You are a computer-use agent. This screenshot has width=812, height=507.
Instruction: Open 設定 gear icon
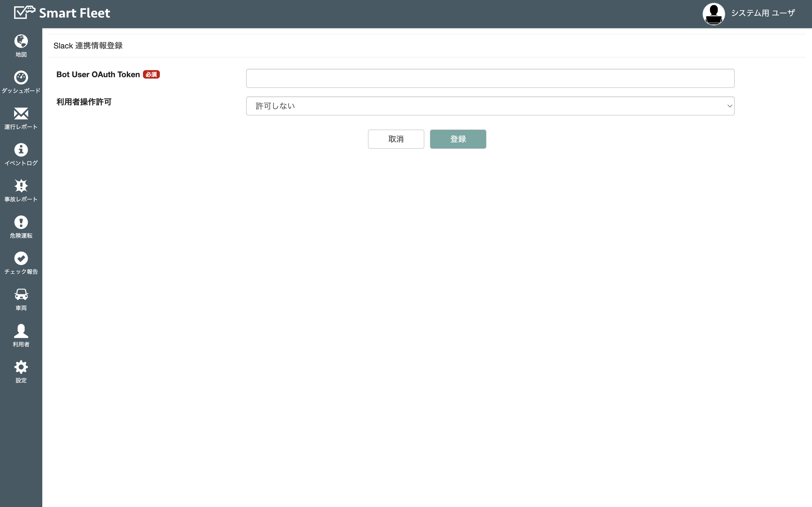[x=21, y=367]
